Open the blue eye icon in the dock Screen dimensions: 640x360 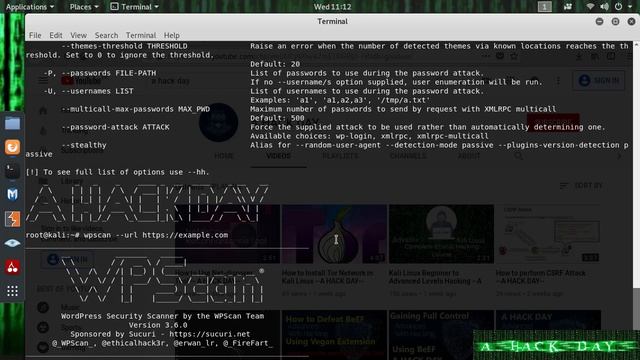(x=12, y=243)
